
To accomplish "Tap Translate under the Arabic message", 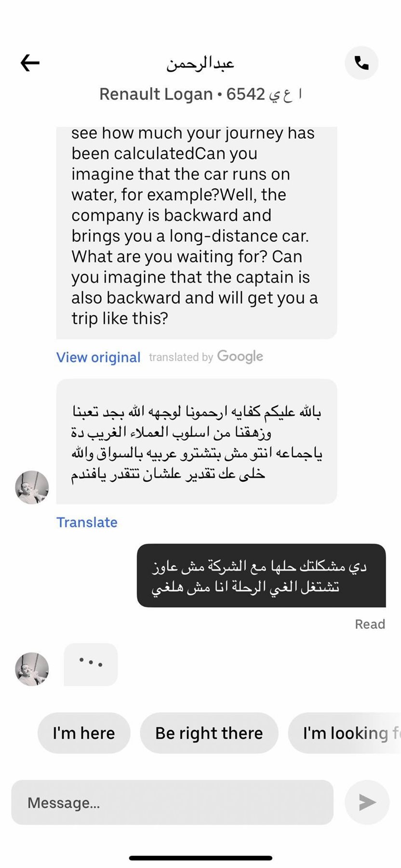I will [x=87, y=522].
